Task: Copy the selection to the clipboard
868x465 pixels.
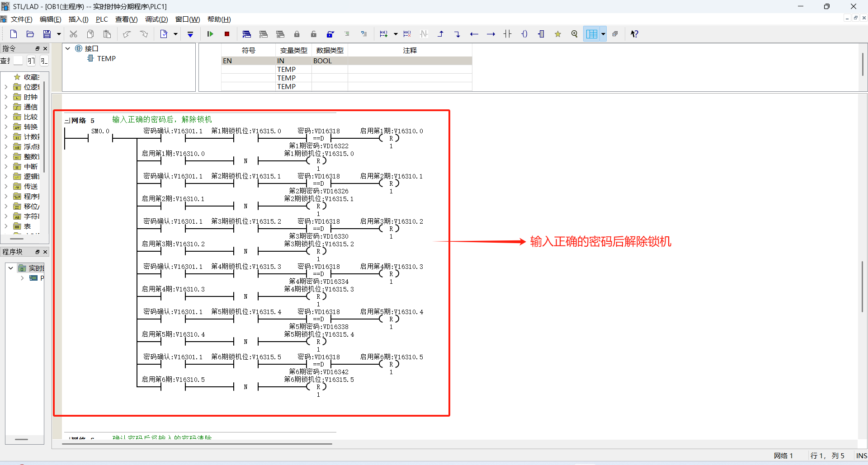Action: (x=90, y=34)
